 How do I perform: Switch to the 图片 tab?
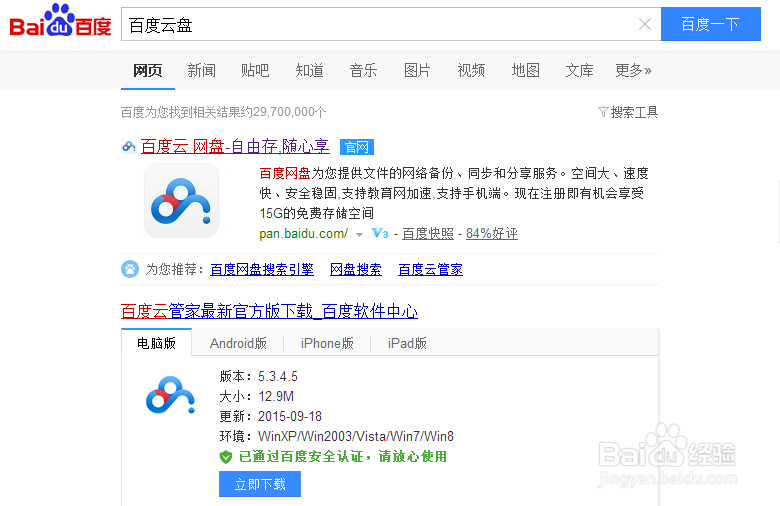(x=417, y=71)
